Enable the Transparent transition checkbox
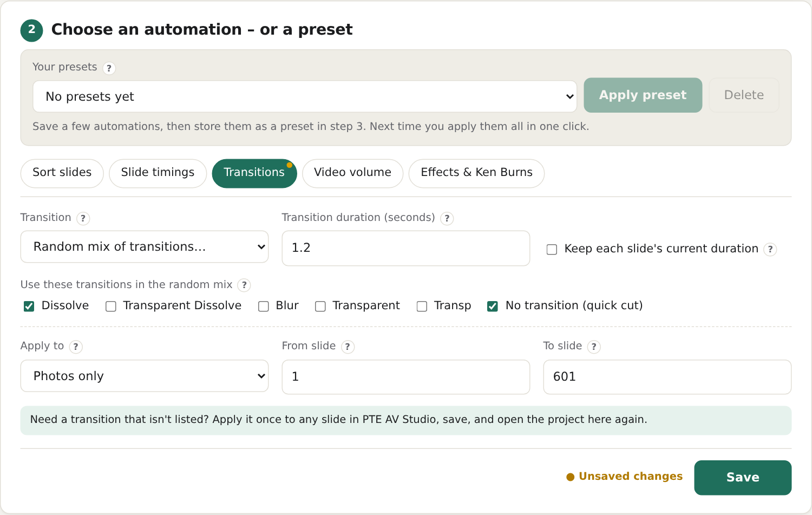 [320, 307]
